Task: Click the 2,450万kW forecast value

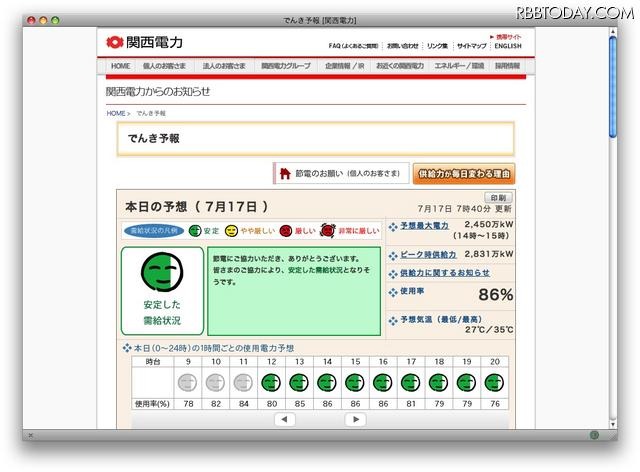Action: [x=489, y=224]
